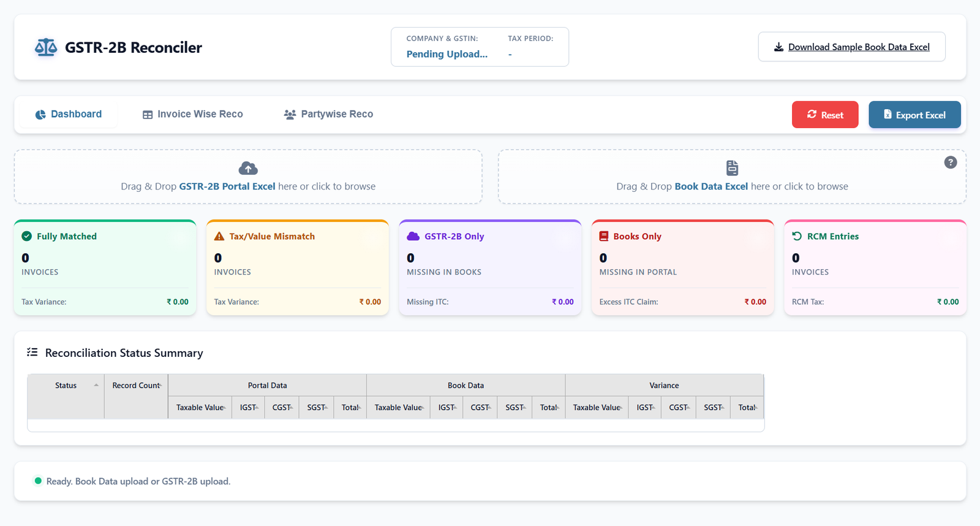Screen dimensions: 980x526
Task: Download Sample Book Data Excel
Action: point(851,47)
